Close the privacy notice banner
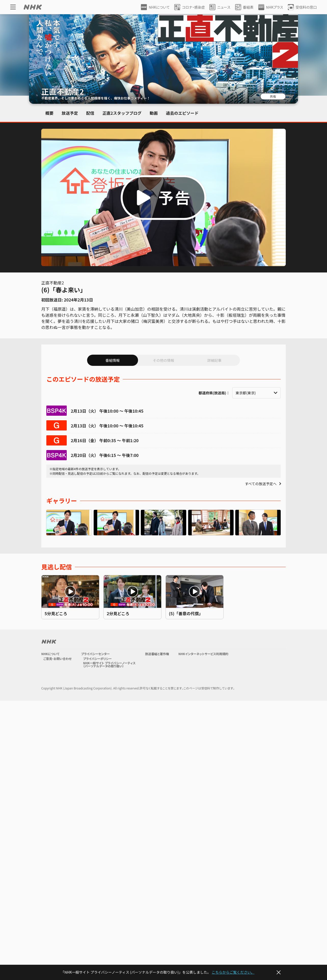The height and width of the screenshot is (980, 327). 279,972
